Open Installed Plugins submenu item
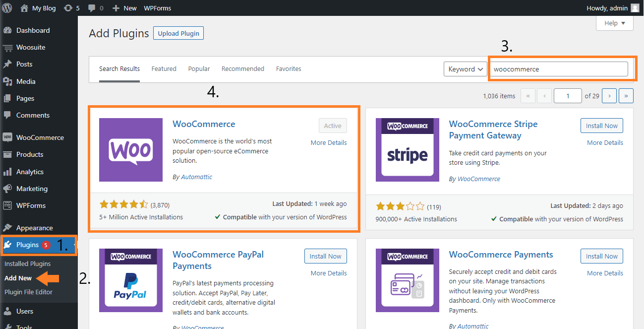This screenshot has width=644, height=329. [x=28, y=263]
